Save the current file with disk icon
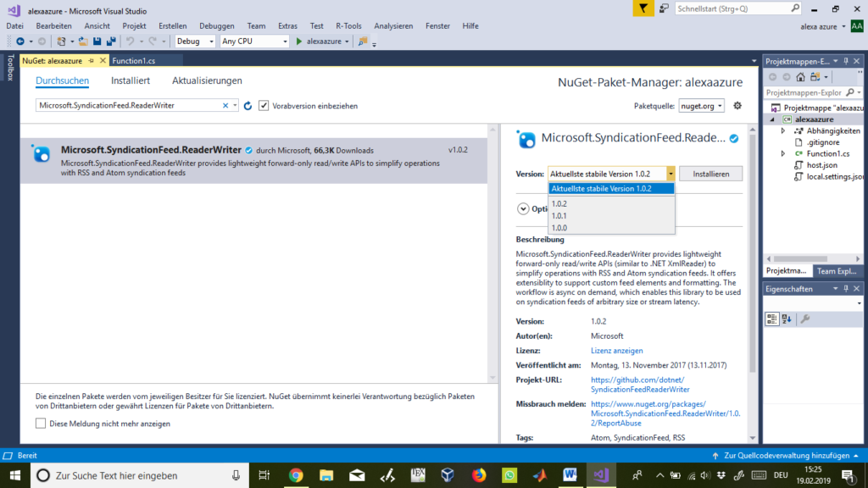 [97, 42]
